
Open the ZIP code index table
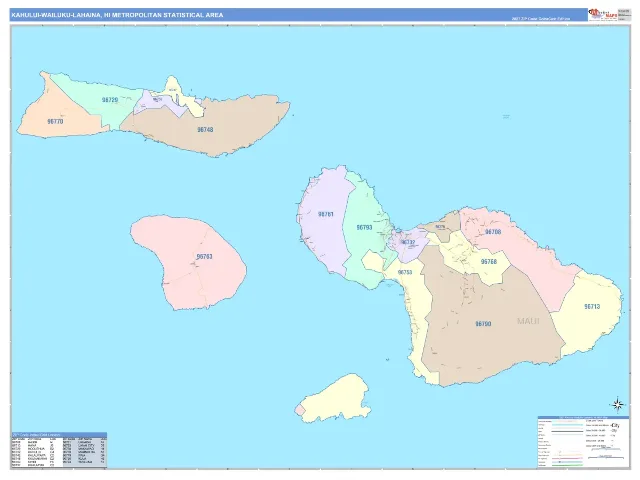click(59, 450)
